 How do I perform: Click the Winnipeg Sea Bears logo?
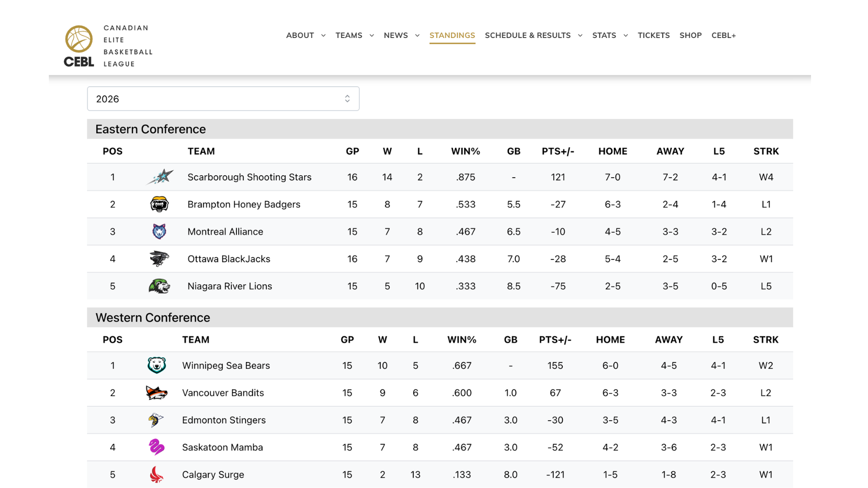pos(157,365)
